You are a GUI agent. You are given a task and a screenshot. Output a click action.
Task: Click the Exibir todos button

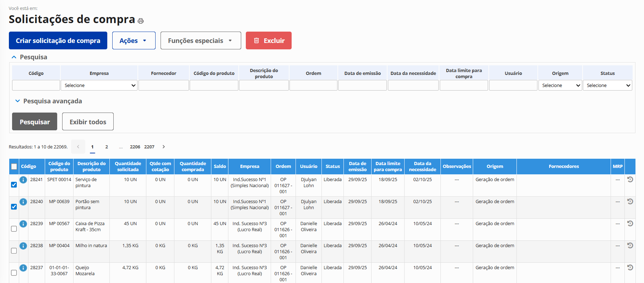point(88,122)
